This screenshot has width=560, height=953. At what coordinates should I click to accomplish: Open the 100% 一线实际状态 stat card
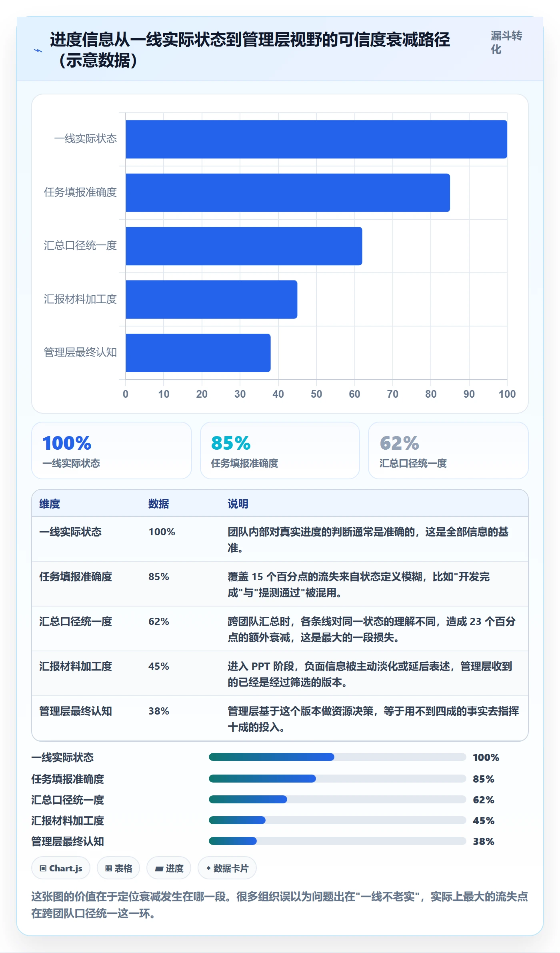(112, 450)
